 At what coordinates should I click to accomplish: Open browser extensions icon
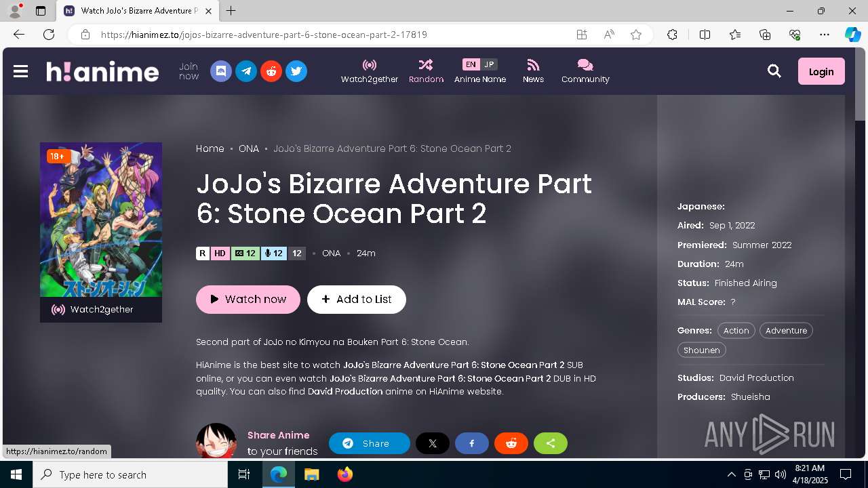(x=672, y=35)
